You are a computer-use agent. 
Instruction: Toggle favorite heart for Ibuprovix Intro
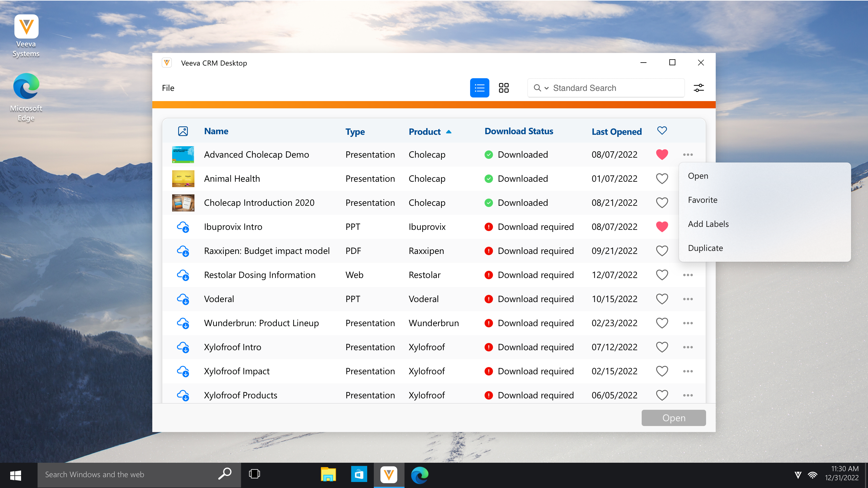[662, 227]
